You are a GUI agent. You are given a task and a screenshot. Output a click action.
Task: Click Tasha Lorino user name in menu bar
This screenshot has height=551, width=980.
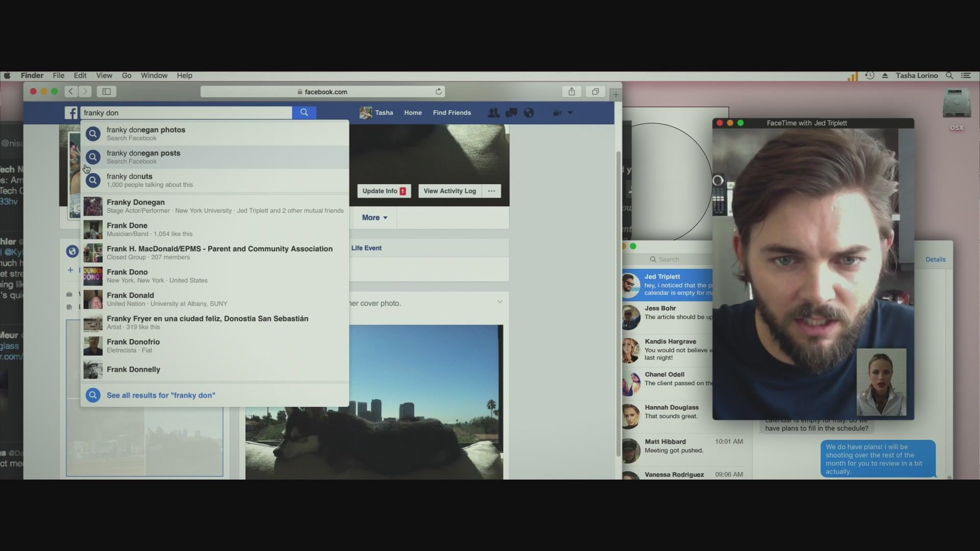click(917, 76)
